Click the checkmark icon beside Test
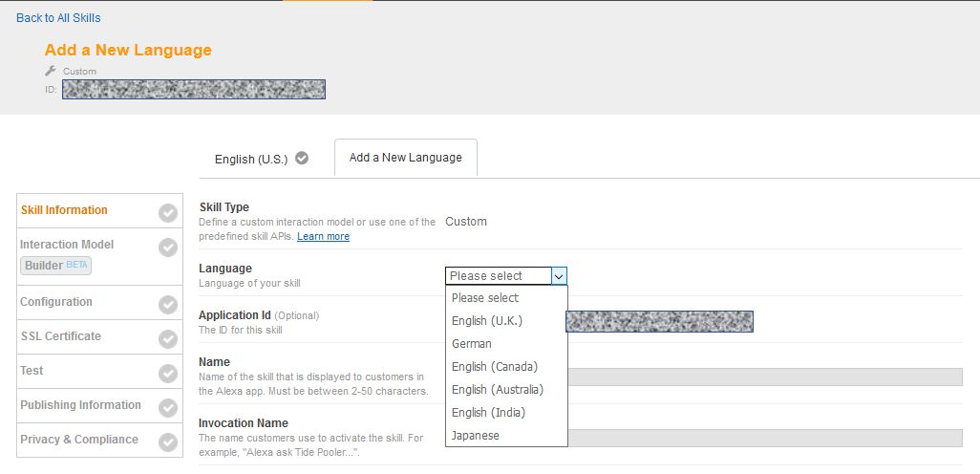The width and height of the screenshot is (980, 474). click(168, 374)
